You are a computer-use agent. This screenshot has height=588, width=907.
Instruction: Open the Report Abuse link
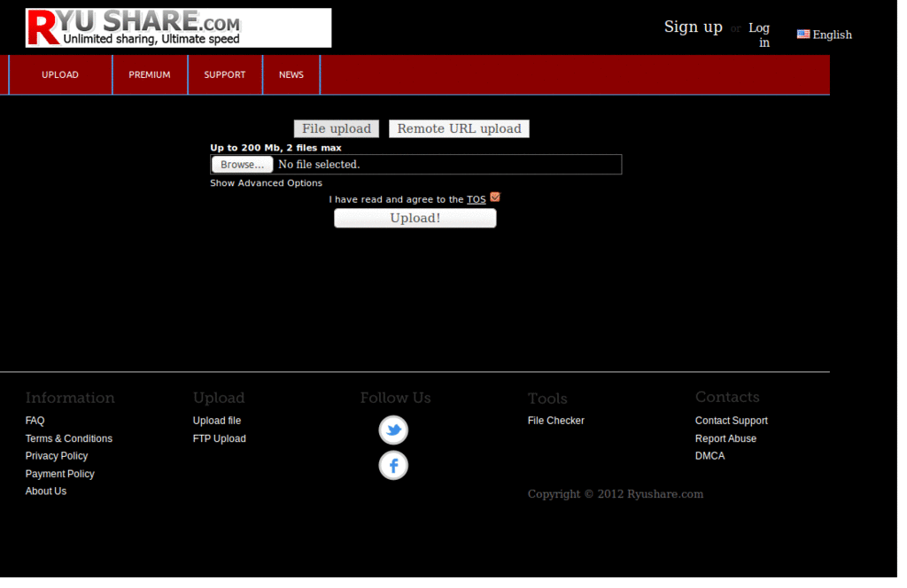click(726, 439)
